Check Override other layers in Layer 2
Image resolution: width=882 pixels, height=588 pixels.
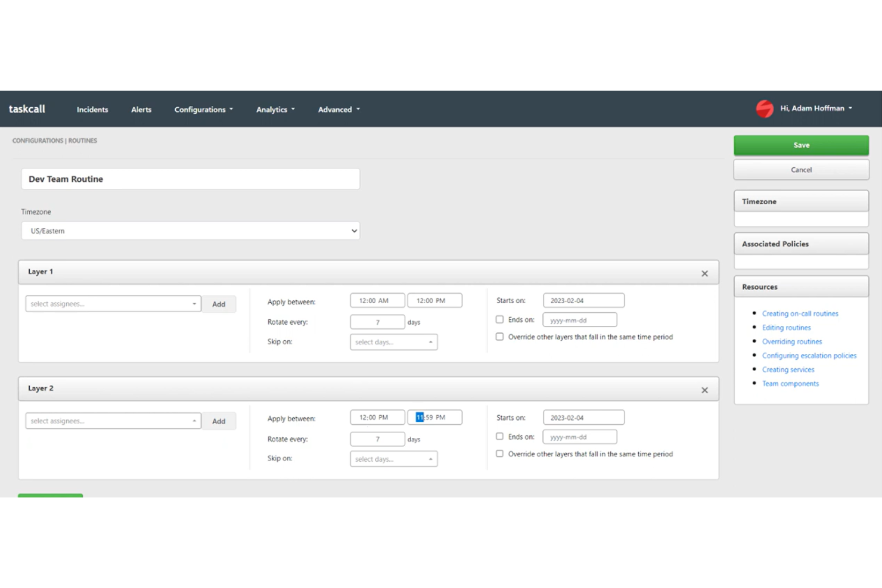point(499,453)
